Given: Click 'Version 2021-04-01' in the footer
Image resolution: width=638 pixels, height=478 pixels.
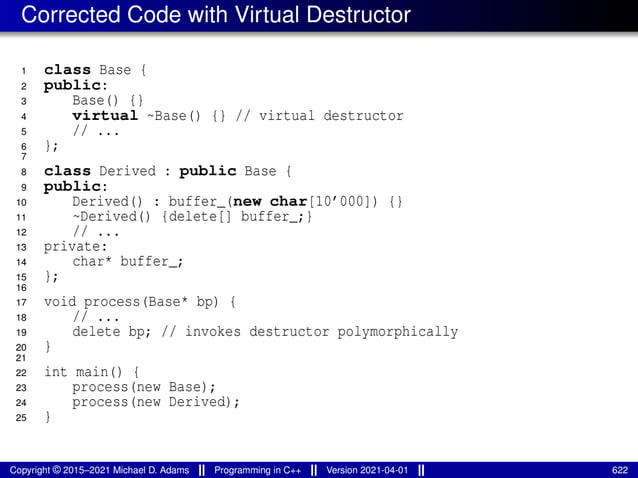Looking at the screenshot, I should (367, 470).
